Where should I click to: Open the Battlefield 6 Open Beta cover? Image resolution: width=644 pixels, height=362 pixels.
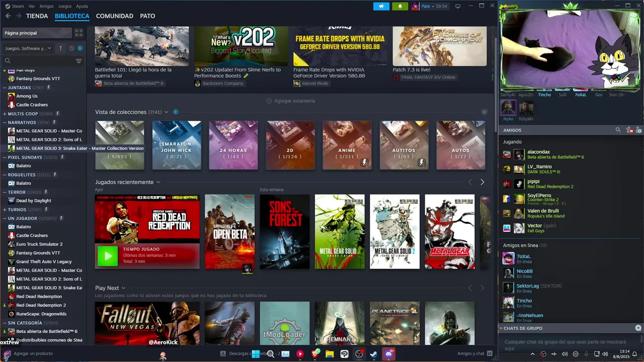click(x=229, y=232)
